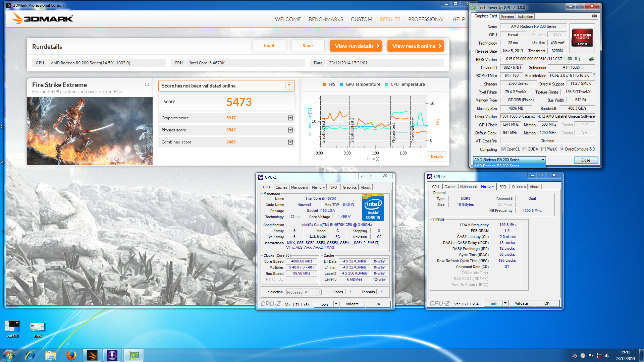Expand the Physics score details

[x=290, y=130]
